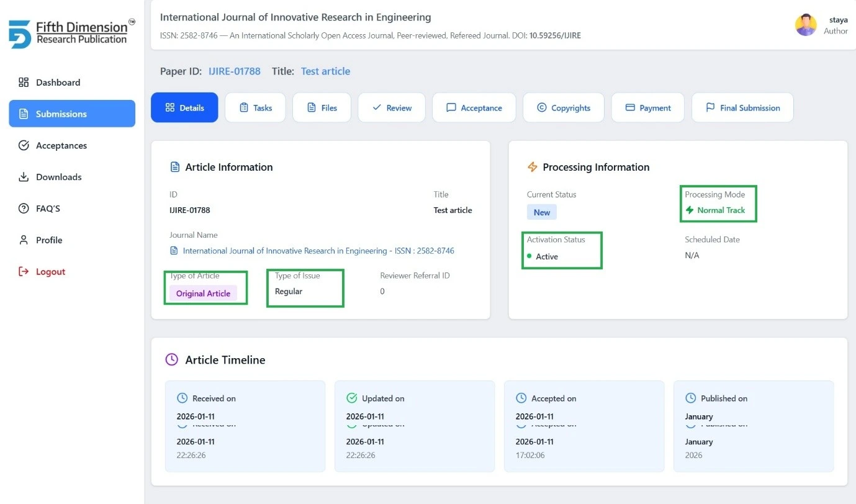
Task: Select Submissions in the sidebar
Action: (x=72, y=114)
